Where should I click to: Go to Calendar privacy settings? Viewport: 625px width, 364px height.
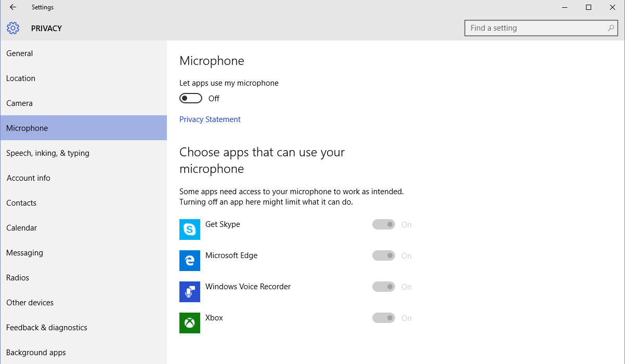click(83, 228)
